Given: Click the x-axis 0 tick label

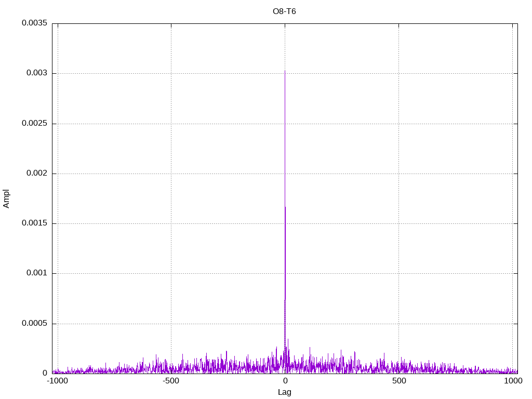Looking at the screenshot, I should point(286,381).
